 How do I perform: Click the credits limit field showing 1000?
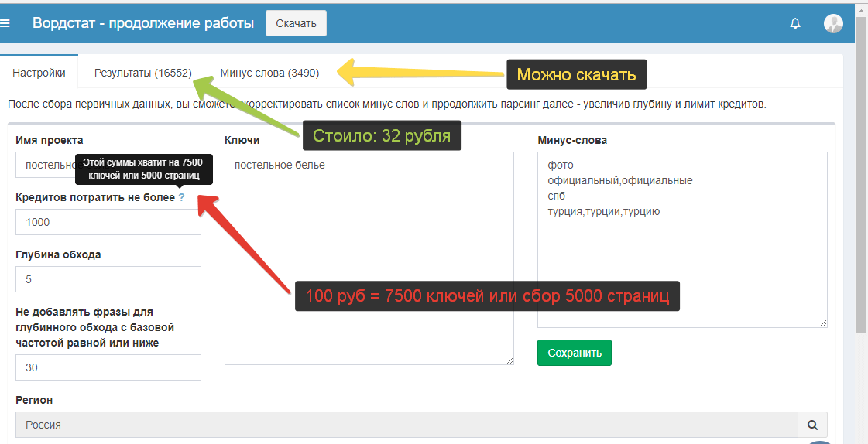108,222
